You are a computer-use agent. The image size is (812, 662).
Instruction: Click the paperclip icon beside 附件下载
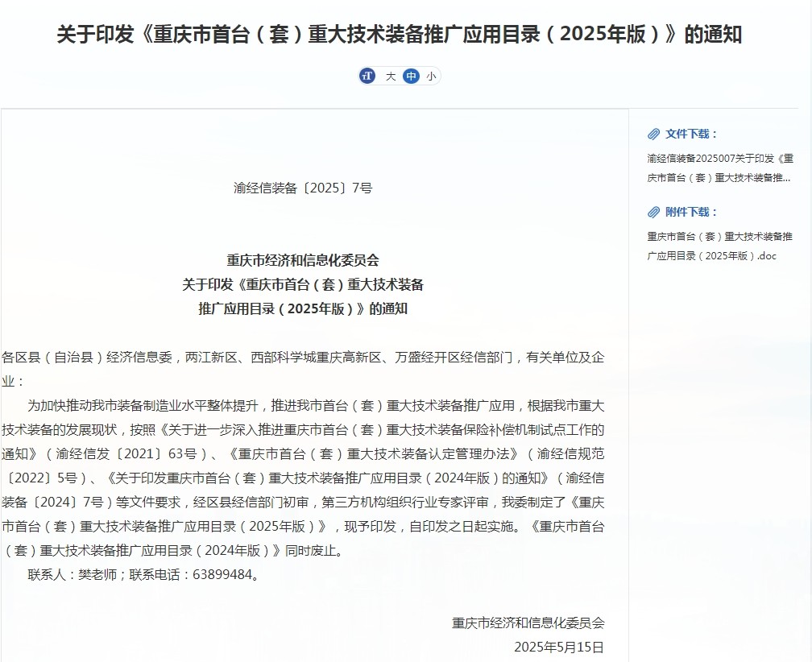pos(653,212)
